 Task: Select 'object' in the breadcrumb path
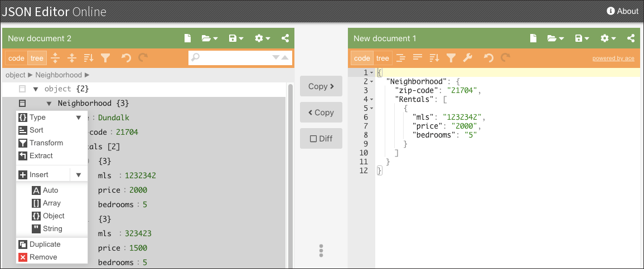point(15,75)
